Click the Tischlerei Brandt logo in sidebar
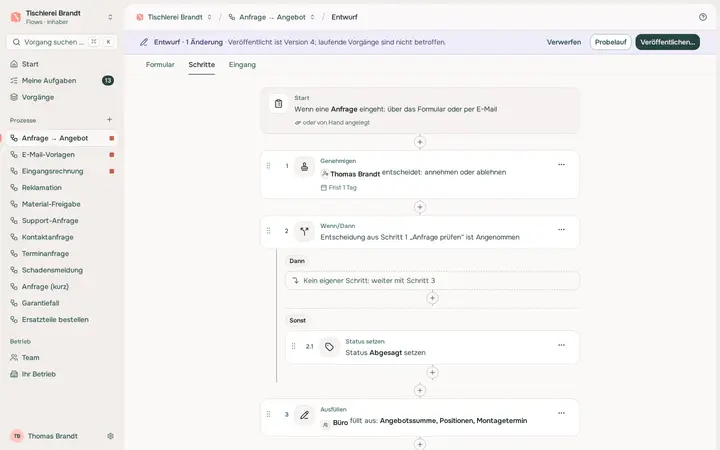720x450 pixels. (16, 17)
